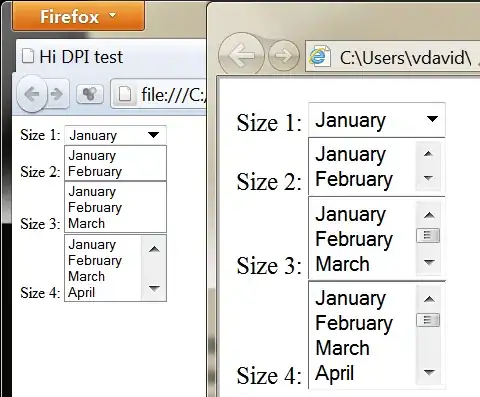Click the Firefox toolbar button beside the forward arrow

90,94
